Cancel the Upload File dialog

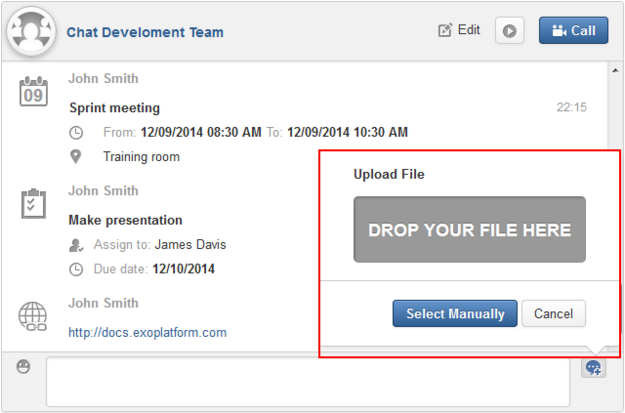[x=554, y=314]
